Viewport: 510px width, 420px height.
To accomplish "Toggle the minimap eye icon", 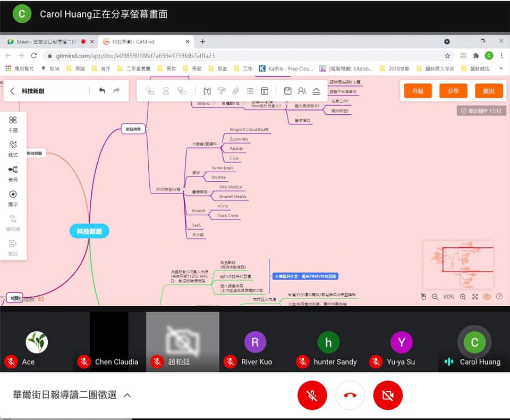I will pyautogui.click(x=487, y=297).
